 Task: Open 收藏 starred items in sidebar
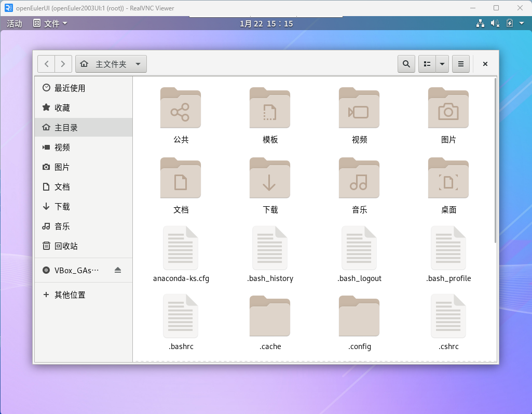(x=84, y=108)
